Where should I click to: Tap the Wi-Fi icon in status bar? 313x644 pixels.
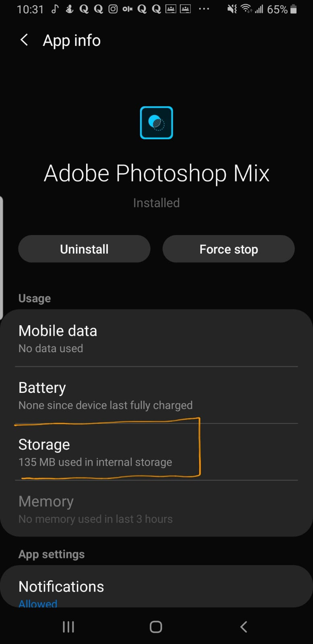pyautogui.click(x=246, y=9)
